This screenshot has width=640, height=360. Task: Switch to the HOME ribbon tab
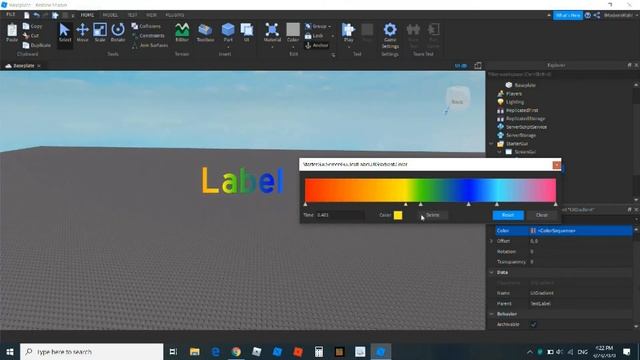click(87, 15)
